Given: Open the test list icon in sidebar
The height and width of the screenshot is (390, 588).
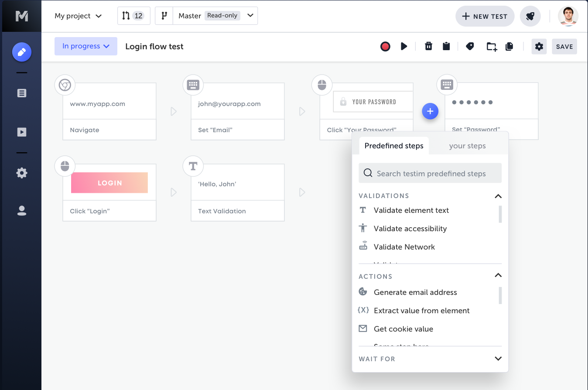Looking at the screenshot, I should (22, 93).
